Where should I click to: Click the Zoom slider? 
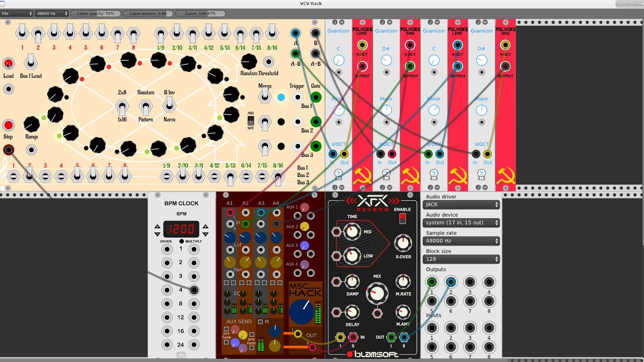pyautogui.click(x=200, y=14)
